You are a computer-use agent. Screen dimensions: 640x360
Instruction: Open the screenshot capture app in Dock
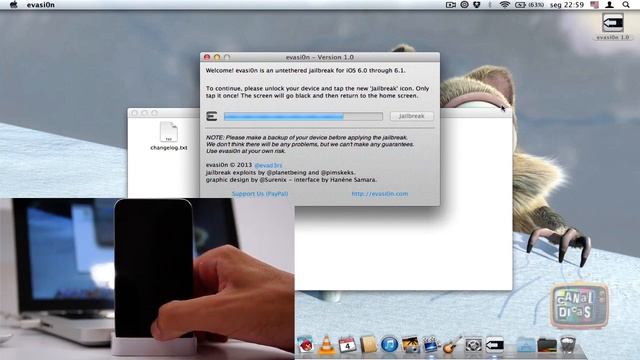(x=473, y=345)
